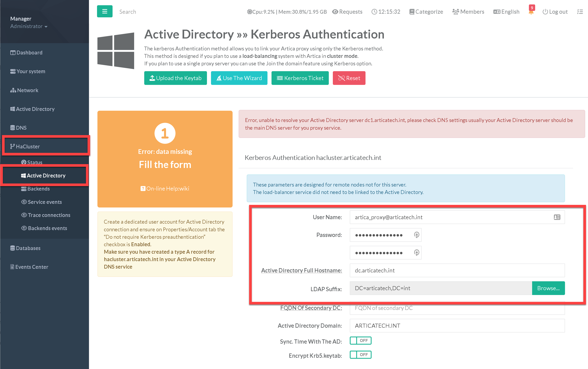Open Requests with the eye icon
Image resolution: width=588 pixels, height=369 pixels.
[x=347, y=12]
